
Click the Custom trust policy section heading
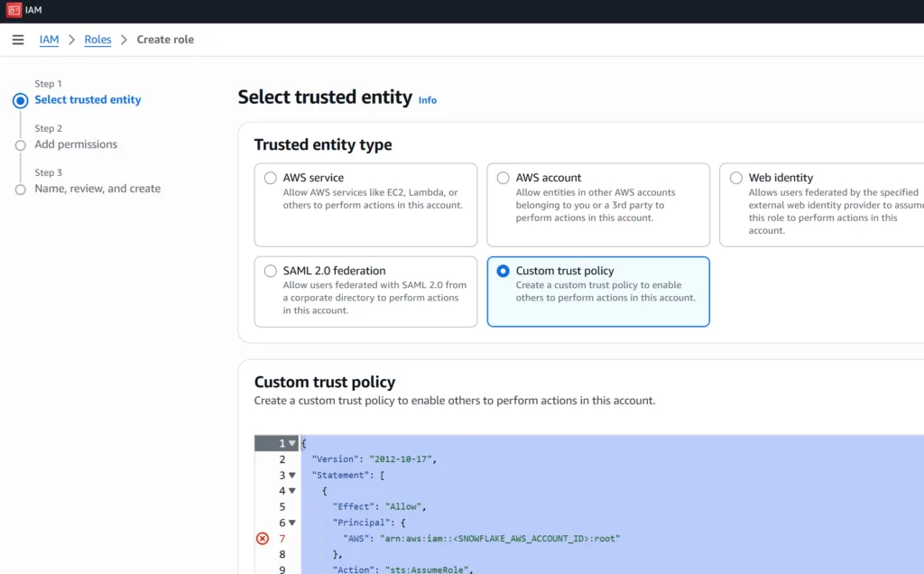[325, 382]
